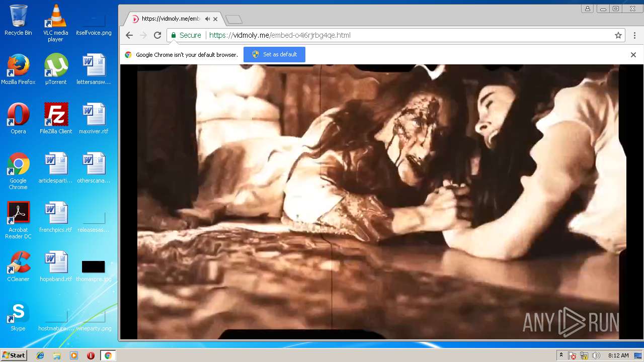
Task: Dismiss the default browser infobar
Action: click(x=633, y=55)
